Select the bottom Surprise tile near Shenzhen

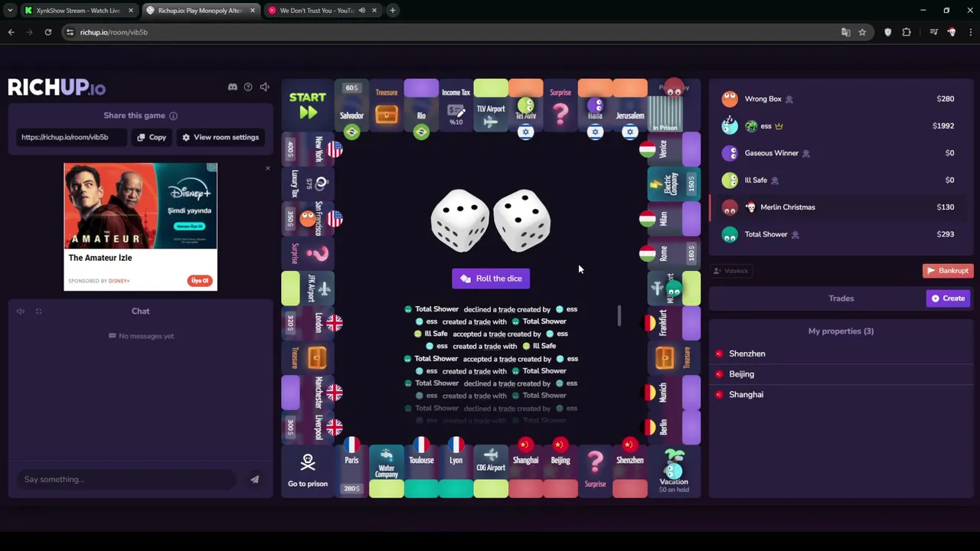click(595, 472)
